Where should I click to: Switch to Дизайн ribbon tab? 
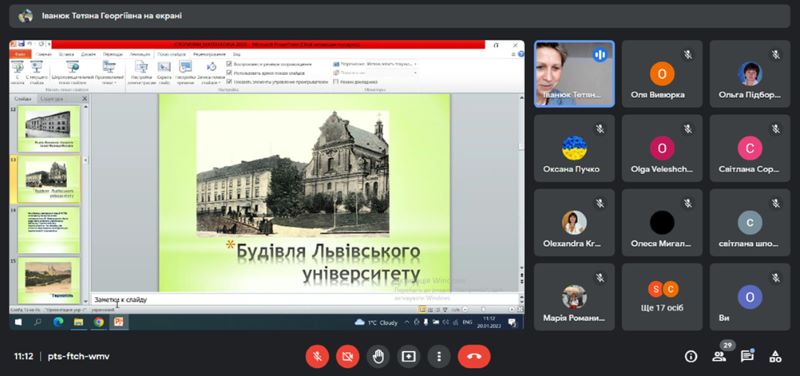click(x=88, y=54)
